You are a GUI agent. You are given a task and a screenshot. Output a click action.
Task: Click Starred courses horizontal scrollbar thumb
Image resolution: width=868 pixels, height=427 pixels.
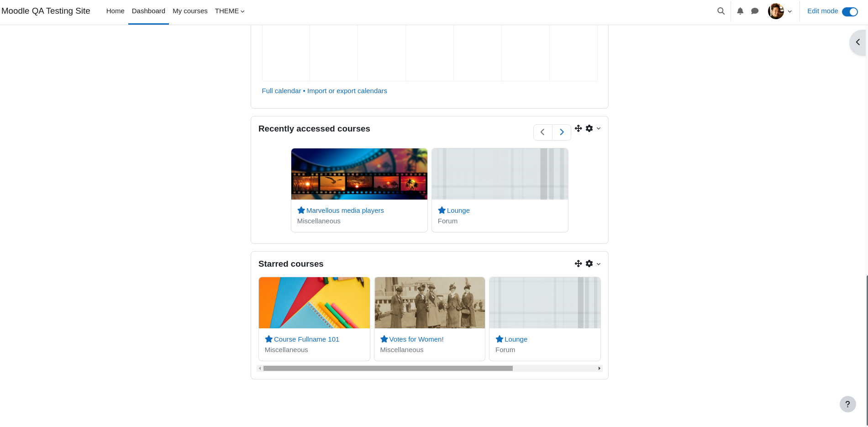pos(388,368)
